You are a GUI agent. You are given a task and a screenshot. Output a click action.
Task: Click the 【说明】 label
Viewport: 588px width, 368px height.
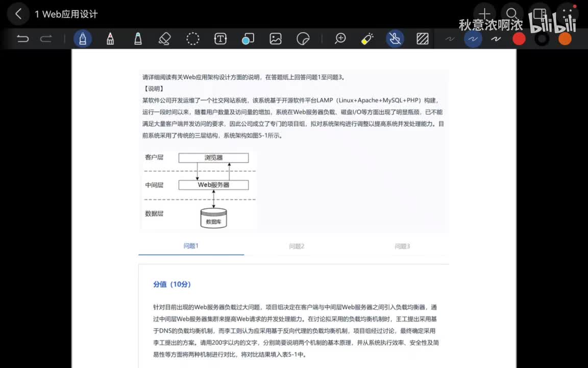pyautogui.click(x=154, y=88)
